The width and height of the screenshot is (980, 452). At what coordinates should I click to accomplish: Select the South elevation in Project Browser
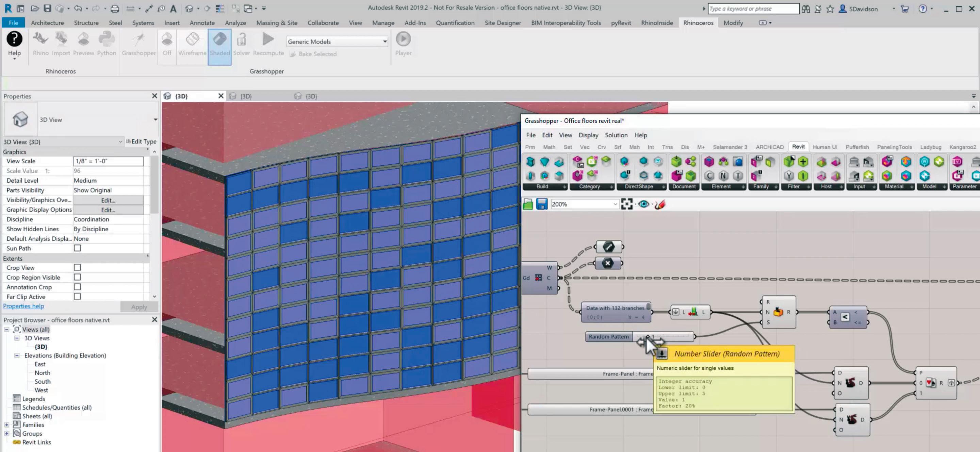click(42, 381)
